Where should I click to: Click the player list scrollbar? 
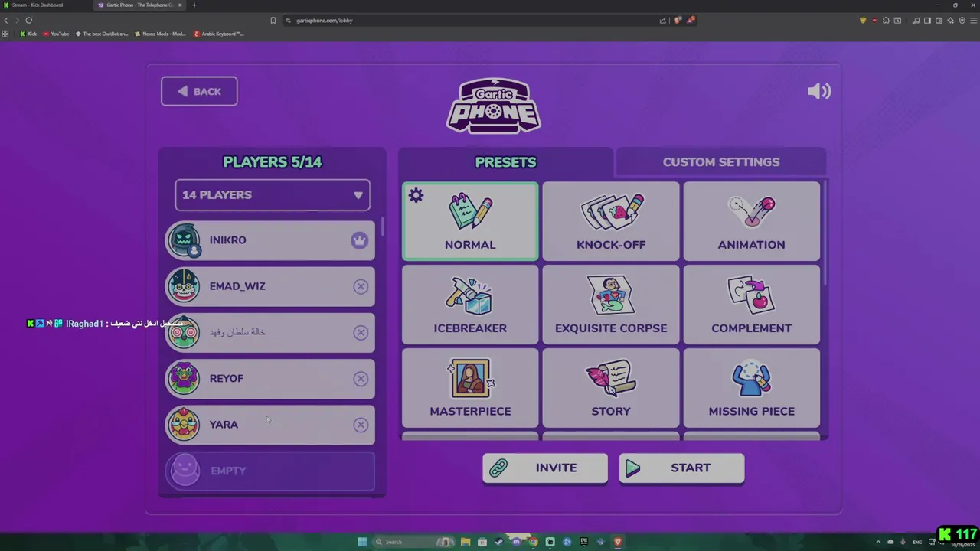click(382, 227)
